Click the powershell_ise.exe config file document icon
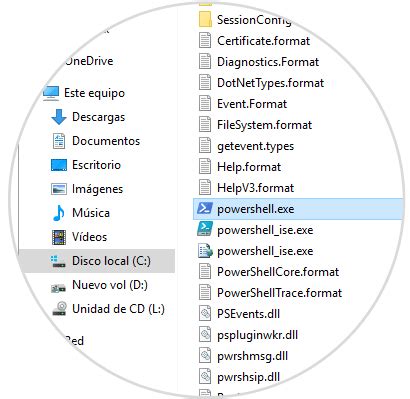Screen dimensions: 410x399 205,251
